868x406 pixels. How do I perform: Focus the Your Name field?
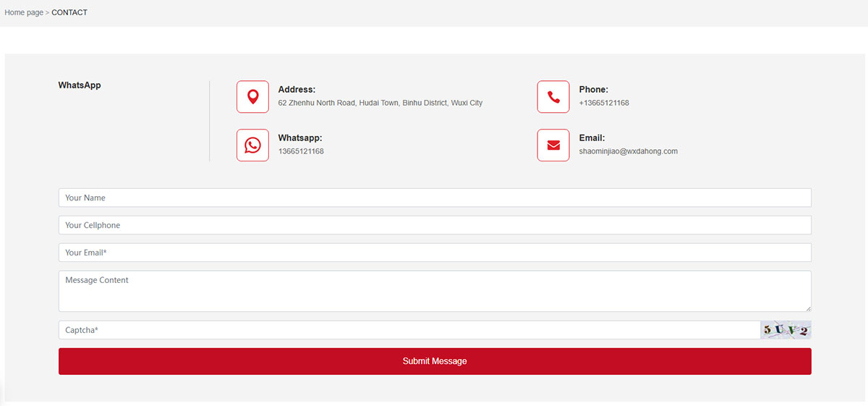(x=435, y=198)
